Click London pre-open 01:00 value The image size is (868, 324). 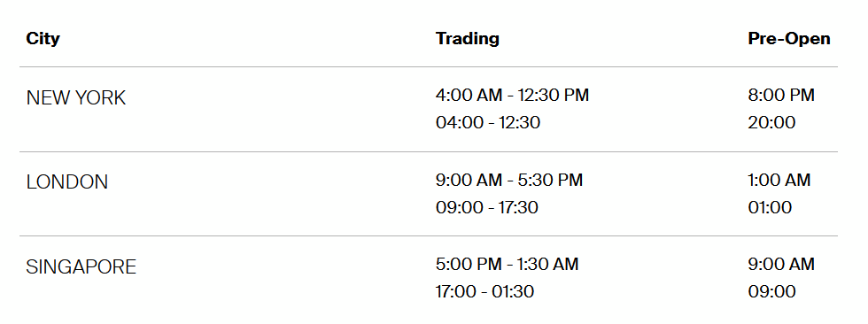[x=770, y=207]
